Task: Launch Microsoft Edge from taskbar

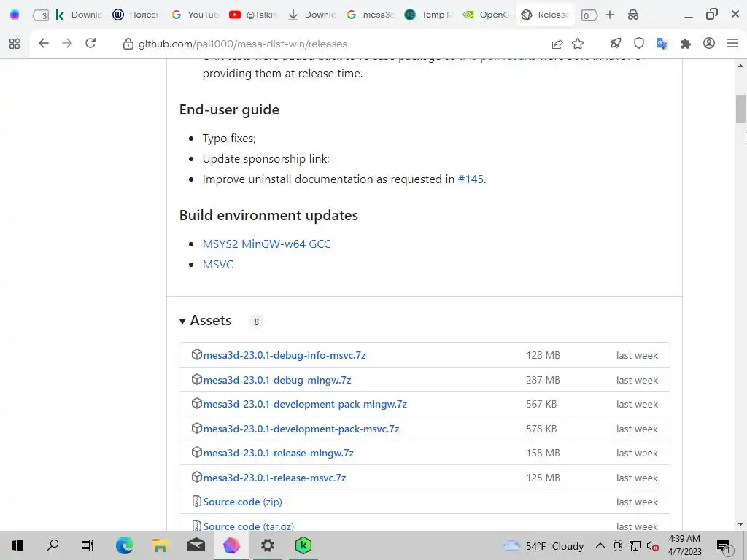Action: 124,545
